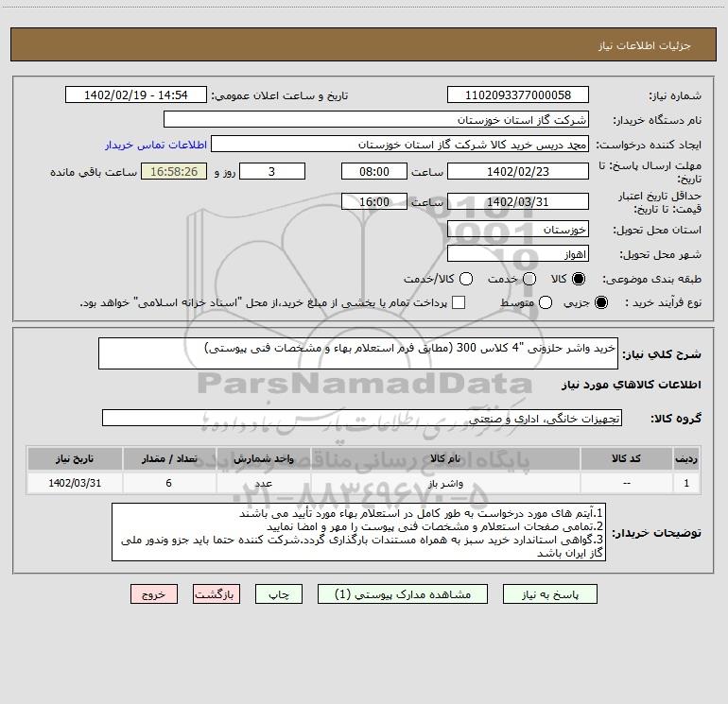Click delivery city field اهواز
The height and width of the screenshot is (704, 728).
pos(518,254)
